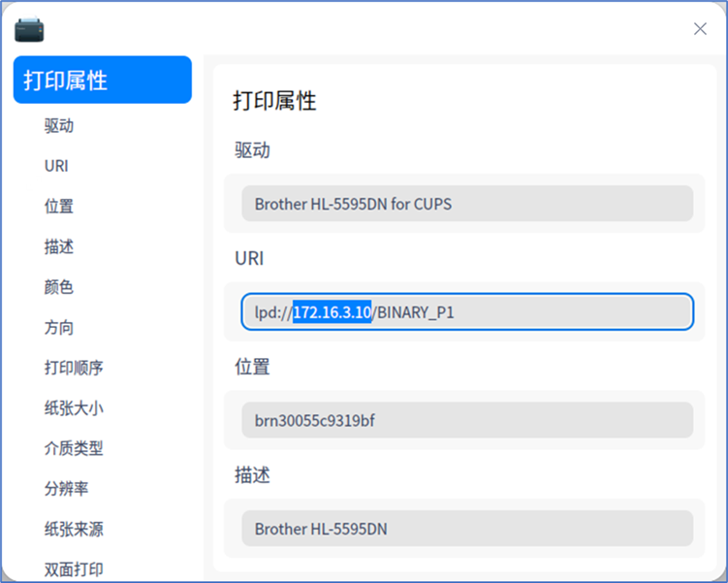728x583 pixels.
Task: Select 颜色 sidebar item
Action: (59, 287)
